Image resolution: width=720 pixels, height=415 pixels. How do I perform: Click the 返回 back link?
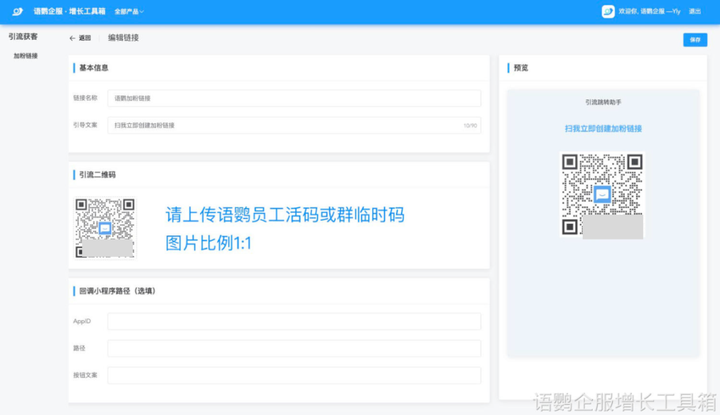click(84, 38)
